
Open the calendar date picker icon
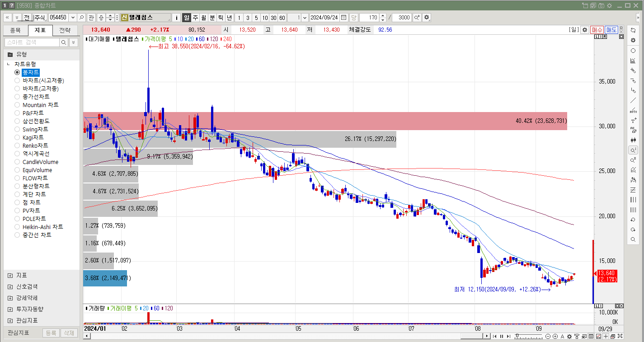click(x=343, y=18)
